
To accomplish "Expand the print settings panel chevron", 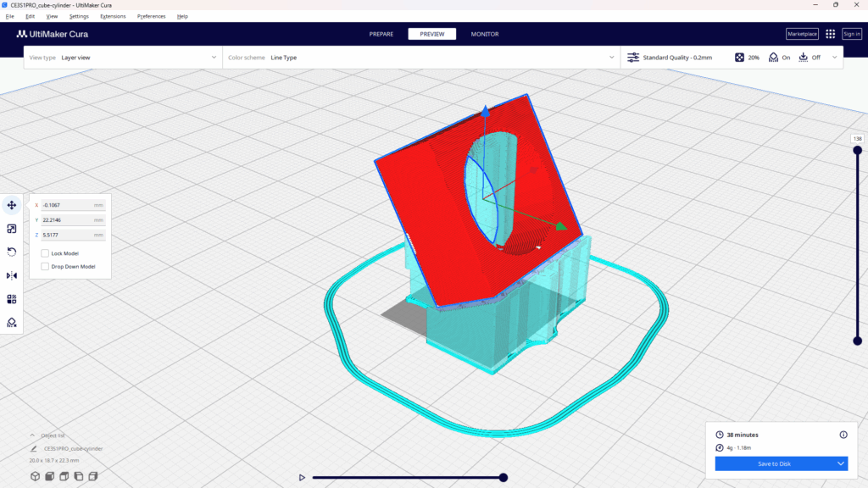I will point(835,58).
